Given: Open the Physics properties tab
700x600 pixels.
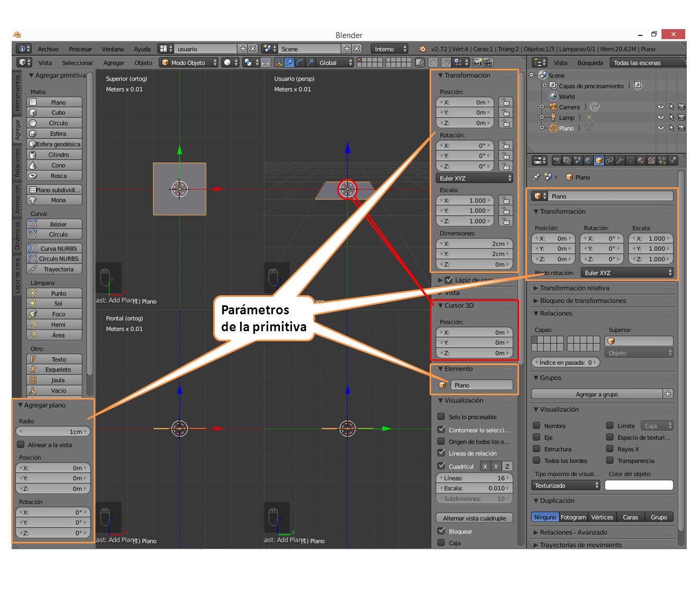Looking at the screenshot, I should coord(672,160).
